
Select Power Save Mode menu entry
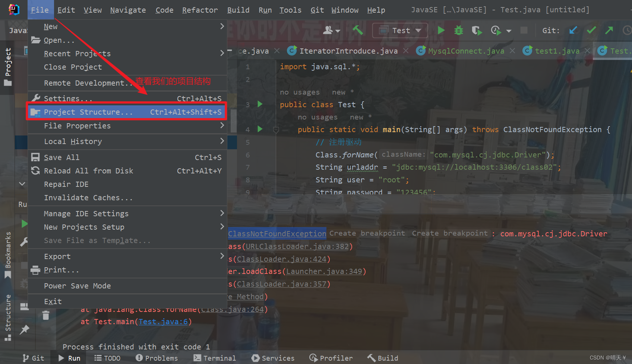click(x=127, y=286)
